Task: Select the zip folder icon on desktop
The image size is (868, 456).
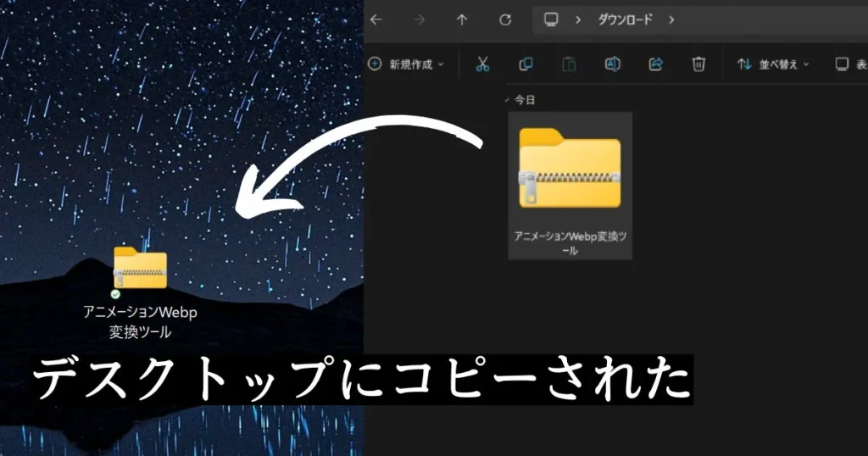Action: [140, 268]
